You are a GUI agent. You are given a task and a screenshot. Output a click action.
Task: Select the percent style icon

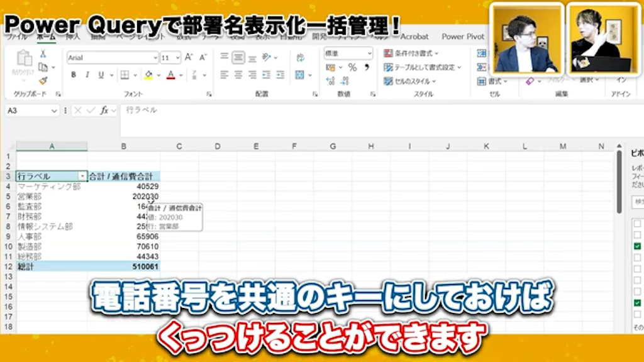click(352, 67)
